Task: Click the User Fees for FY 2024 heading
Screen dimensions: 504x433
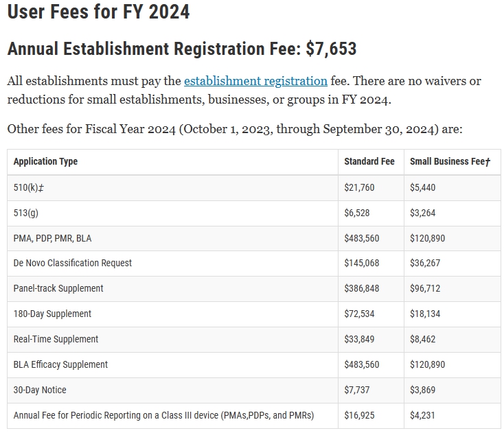Action: click(x=98, y=12)
